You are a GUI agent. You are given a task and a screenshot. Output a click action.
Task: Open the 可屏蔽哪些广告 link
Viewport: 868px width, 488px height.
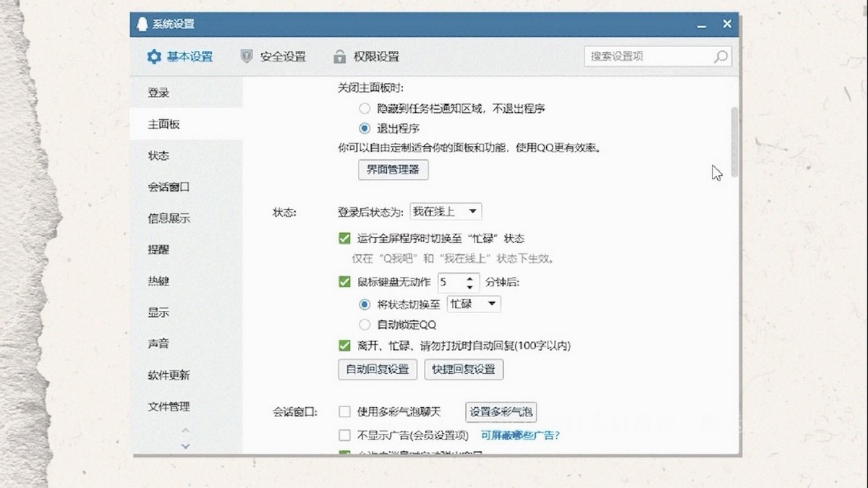point(520,435)
